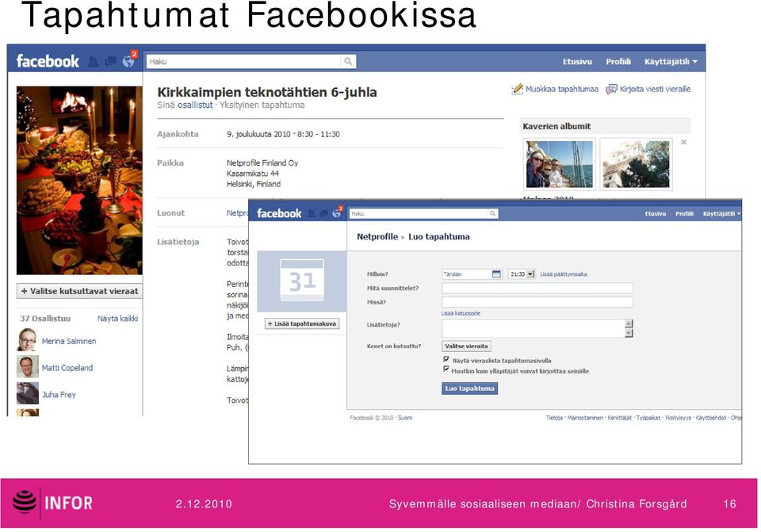Click the facebook logo in the back window
Screen dimensions: 761x532
[48, 61]
